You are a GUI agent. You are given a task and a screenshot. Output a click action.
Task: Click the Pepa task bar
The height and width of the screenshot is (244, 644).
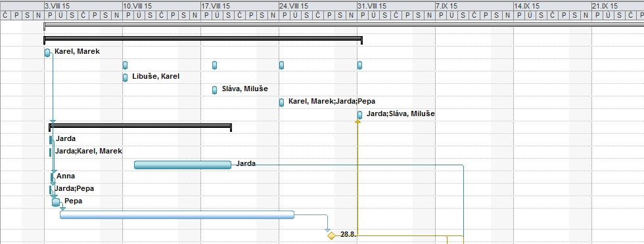pyautogui.click(x=56, y=202)
